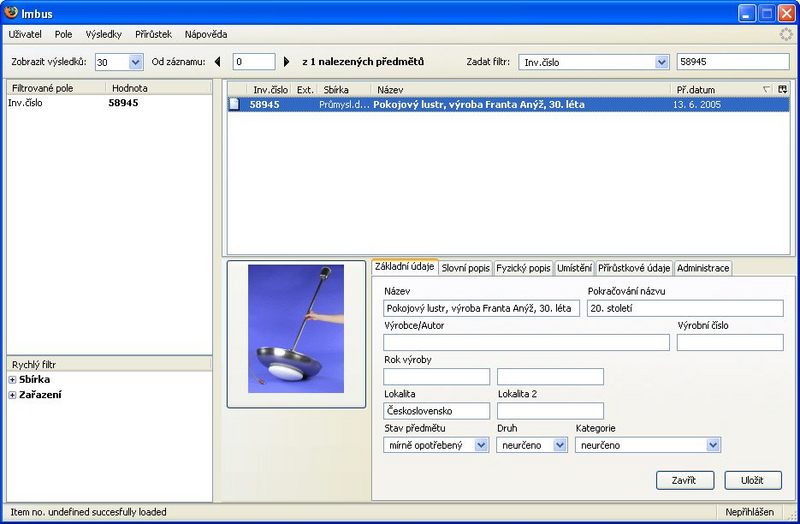800x524 pixels.
Task: Switch to the Přírůstkové údaje tab
Action: pos(634,268)
